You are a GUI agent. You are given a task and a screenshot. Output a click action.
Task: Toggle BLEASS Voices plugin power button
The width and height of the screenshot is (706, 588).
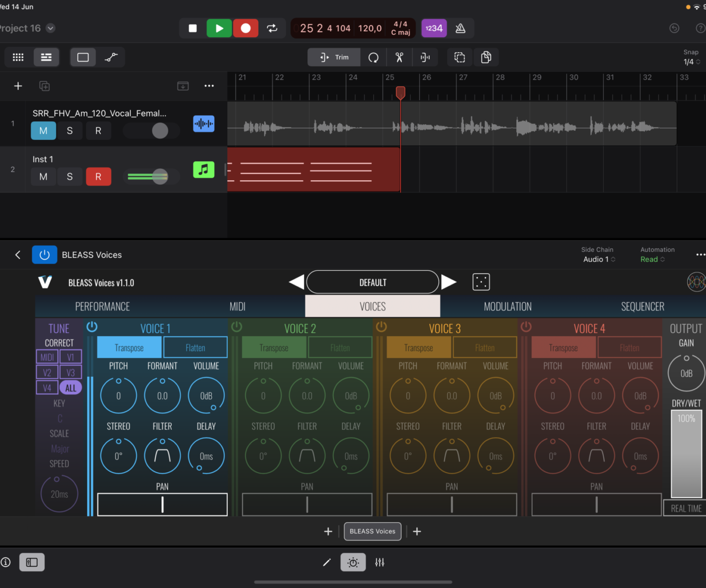click(45, 255)
